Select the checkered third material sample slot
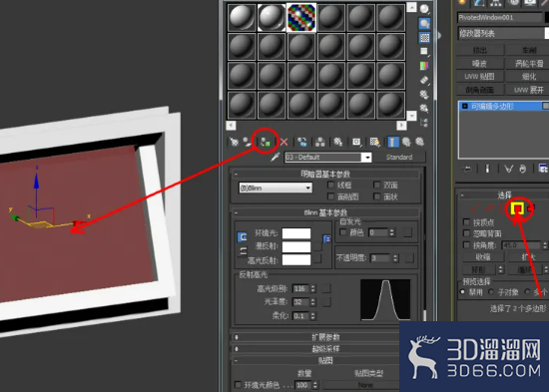This screenshot has height=392, width=549. point(301,17)
